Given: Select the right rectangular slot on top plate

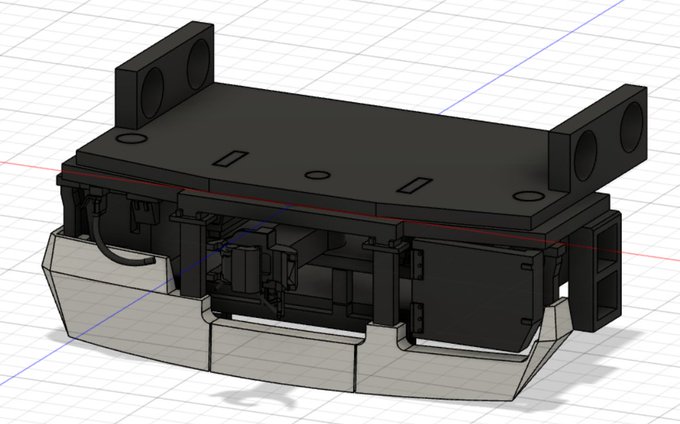Looking at the screenshot, I should [415, 185].
